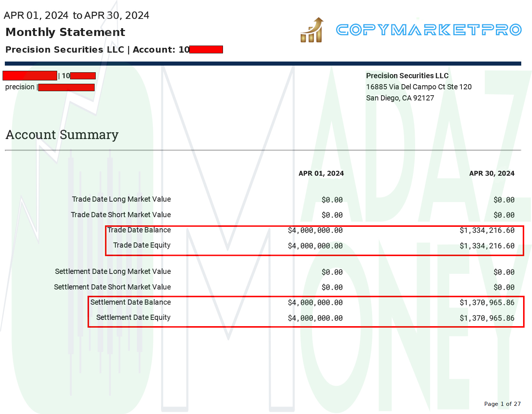Click the Trade Date Balance label
Image resolution: width=532 pixels, height=414 pixels.
click(x=139, y=230)
